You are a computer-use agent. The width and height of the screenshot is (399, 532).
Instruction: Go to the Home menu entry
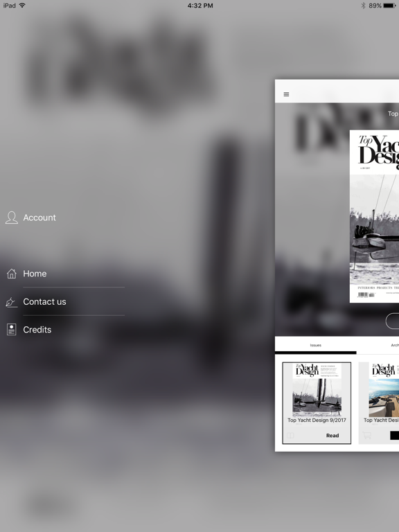[x=35, y=274]
